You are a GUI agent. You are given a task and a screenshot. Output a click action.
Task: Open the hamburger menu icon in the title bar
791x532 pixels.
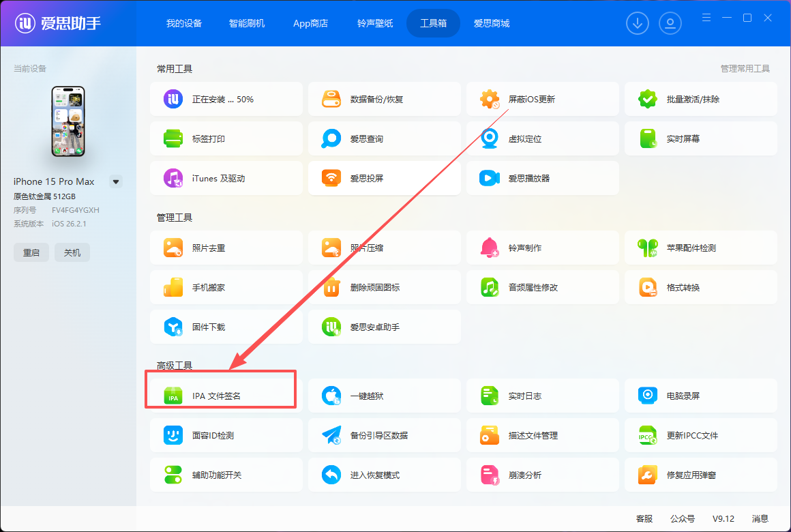[x=706, y=18]
